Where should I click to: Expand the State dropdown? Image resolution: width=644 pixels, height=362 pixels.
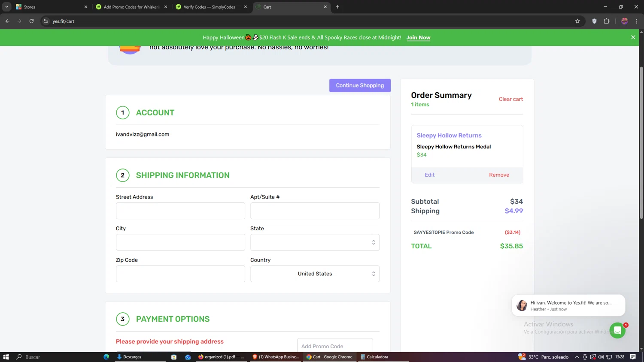[x=315, y=242]
